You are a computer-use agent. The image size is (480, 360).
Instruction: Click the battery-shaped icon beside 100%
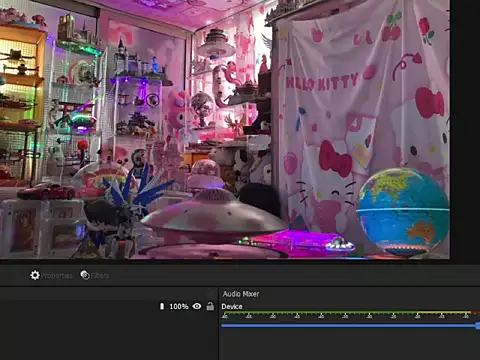(x=162, y=306)
